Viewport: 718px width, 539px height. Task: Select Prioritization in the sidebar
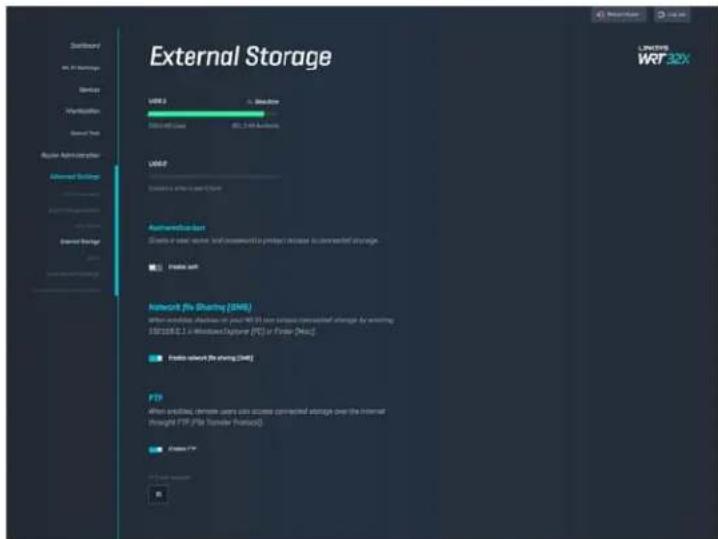pos(83,111)
